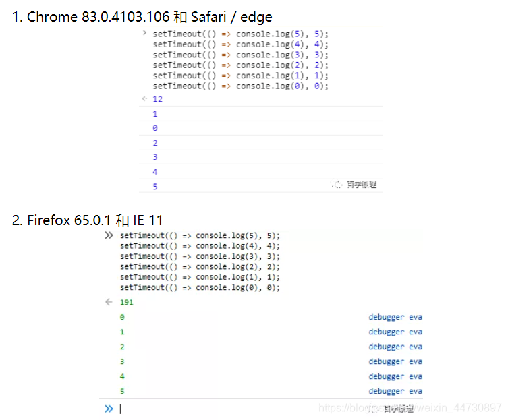508x420 pixels.
Task: Select Chrome console output row 1
Action: pyautogui.click(x=261, y=114)
